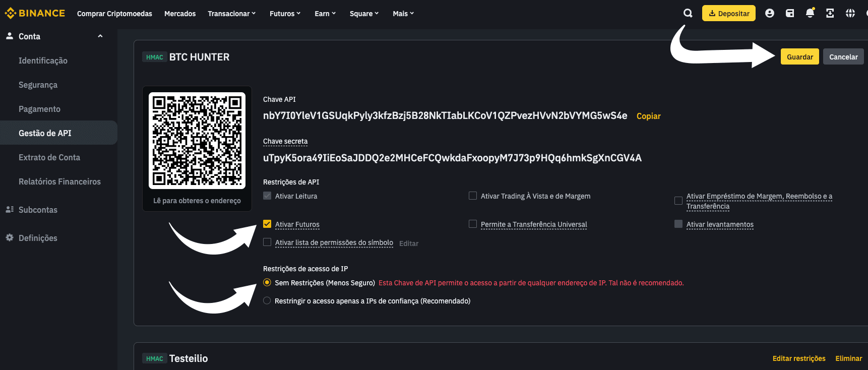Image resolution: width=868 pixels, height=370 pixels.
Task: Open the language globe icon
Action: point(850,13)
